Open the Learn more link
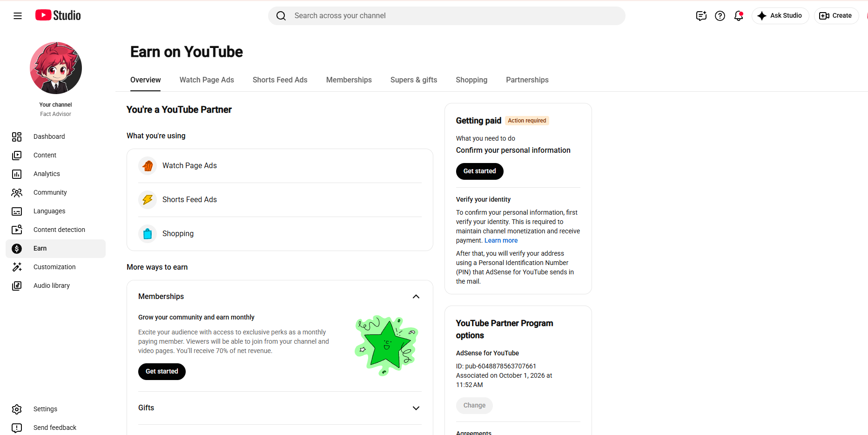 tap(501, 240)
